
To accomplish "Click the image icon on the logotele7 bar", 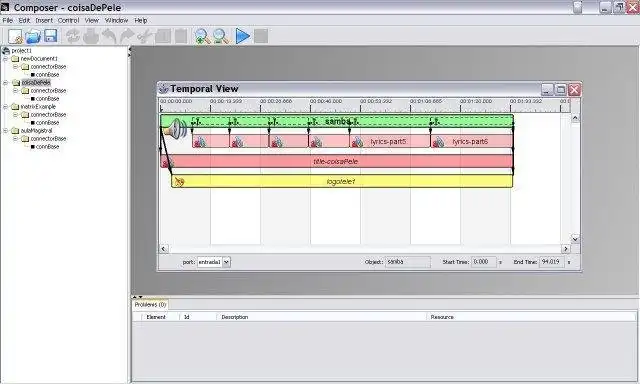I will (x=179, y=182).
